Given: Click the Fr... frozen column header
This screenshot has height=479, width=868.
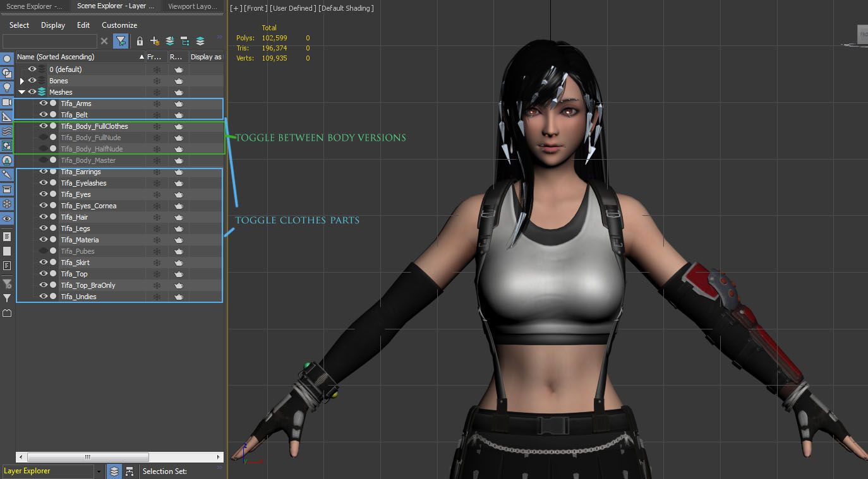Looking at the screenshot, I should (156, 57).
